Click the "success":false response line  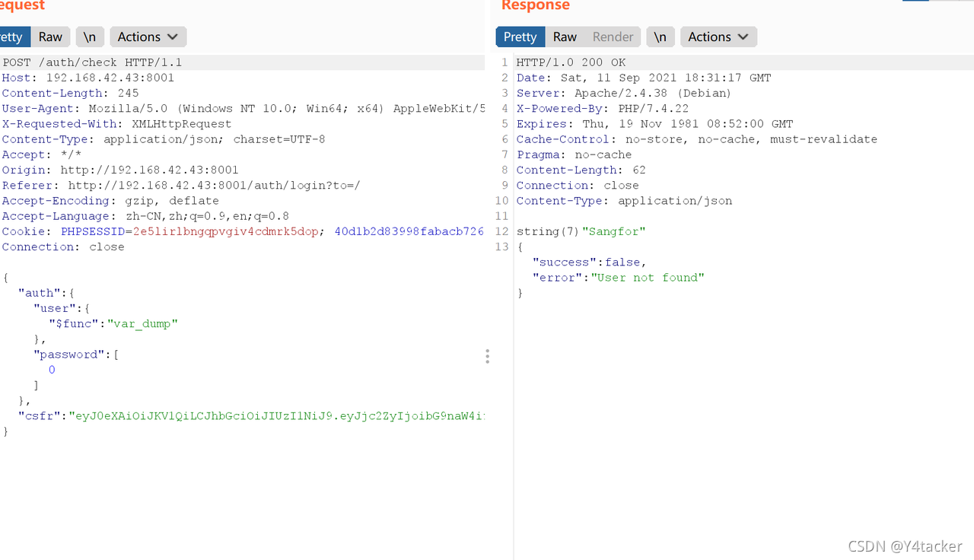tap(589, 262)
